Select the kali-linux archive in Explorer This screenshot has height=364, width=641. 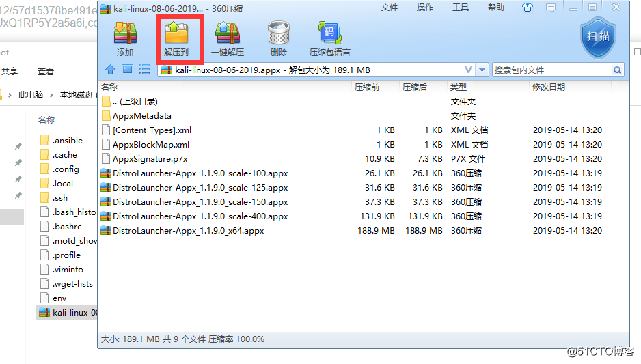[x=67, y=313]
